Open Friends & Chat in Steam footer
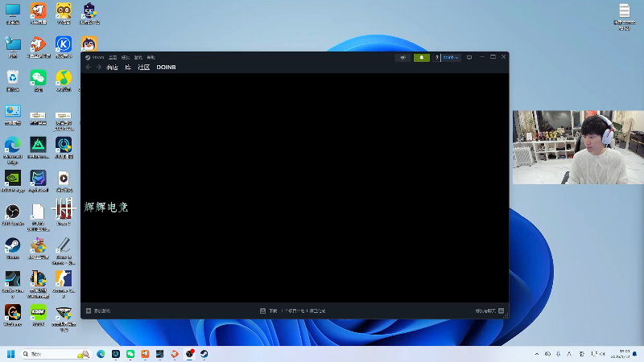Viewport: 644px width, 362px height. pos(489,311)
